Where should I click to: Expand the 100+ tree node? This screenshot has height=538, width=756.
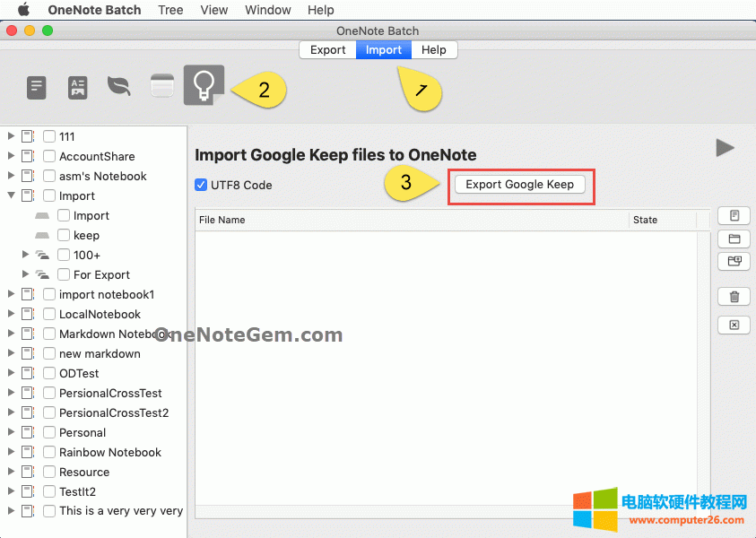[x=25, y=255]
